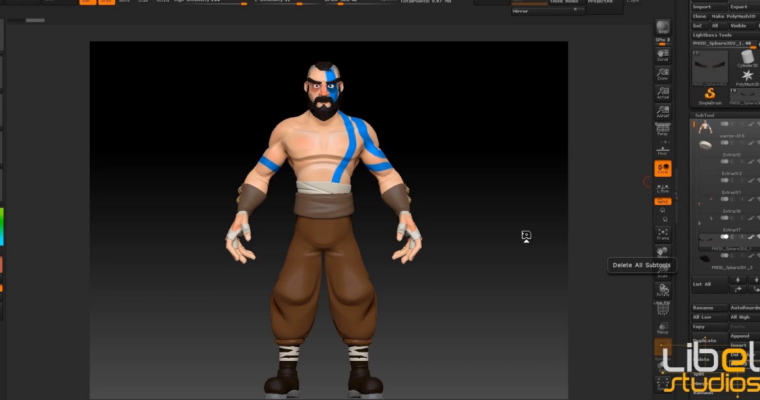This screenshot has height=400, width=760.
Task: Toggle PolyF line fill display
Action: [663, 308]
